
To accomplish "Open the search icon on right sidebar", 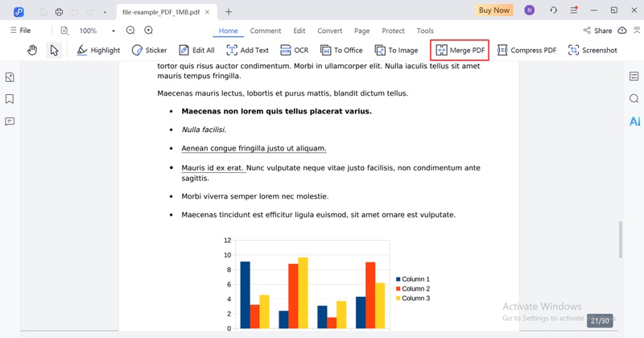I will pos(634,98).
